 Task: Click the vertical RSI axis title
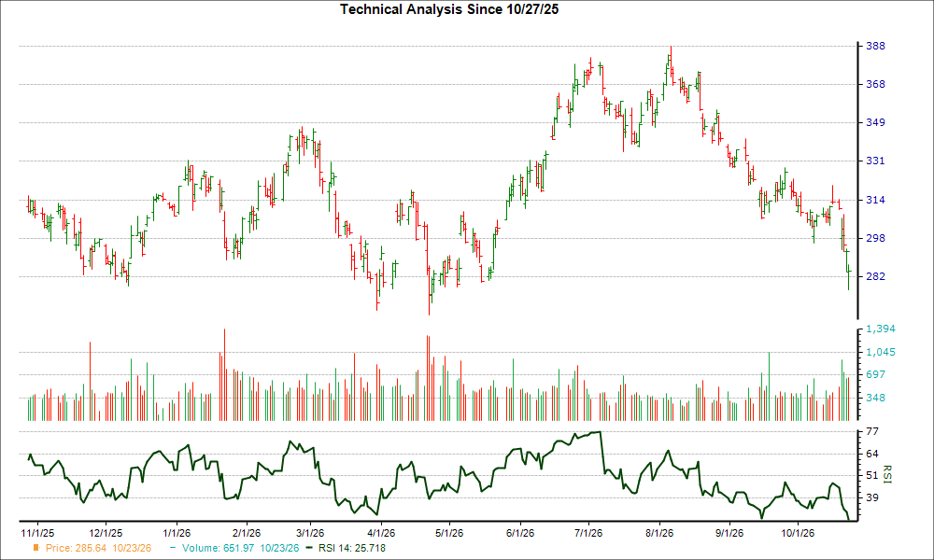[x=886, y=474]
